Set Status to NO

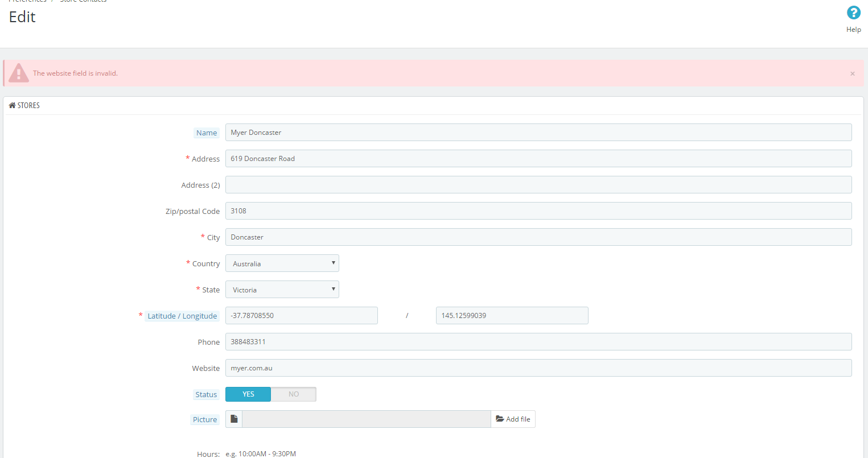294,394
